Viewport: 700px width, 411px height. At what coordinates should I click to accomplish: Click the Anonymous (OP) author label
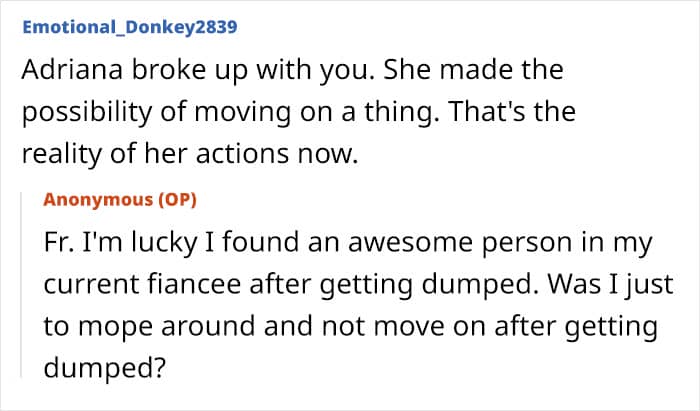pyautogui.click(x=120, y=199)
